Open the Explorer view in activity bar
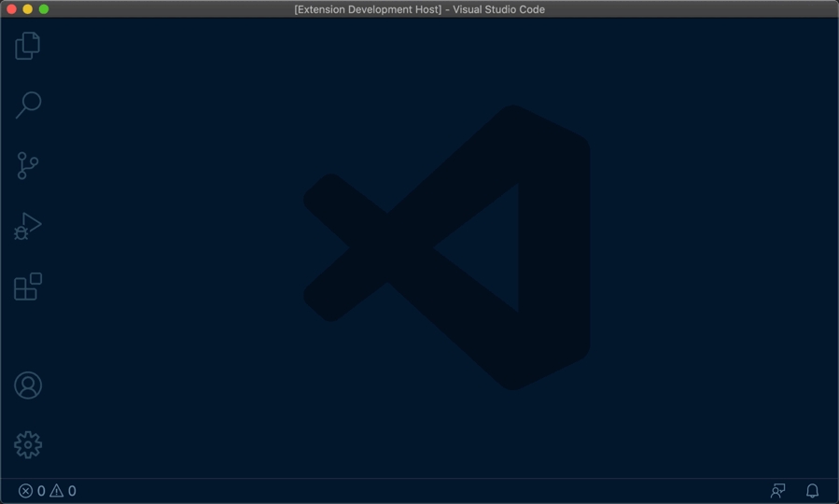This screenshot has height=504, width=839. (x=28, y=45)
